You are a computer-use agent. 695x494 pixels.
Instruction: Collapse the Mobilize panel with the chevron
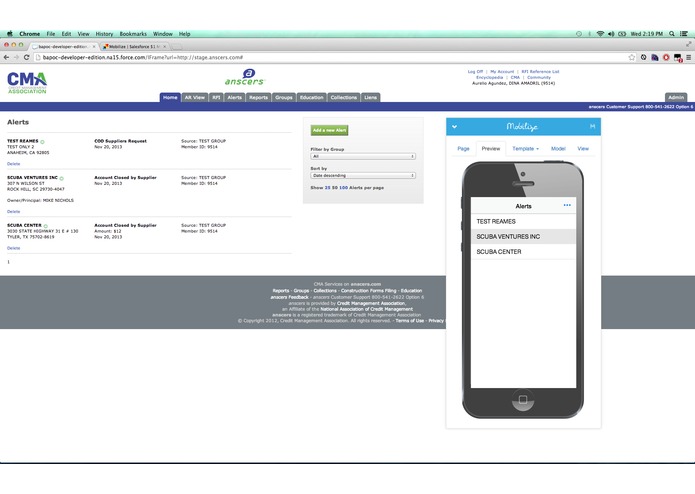click(454, 127)
